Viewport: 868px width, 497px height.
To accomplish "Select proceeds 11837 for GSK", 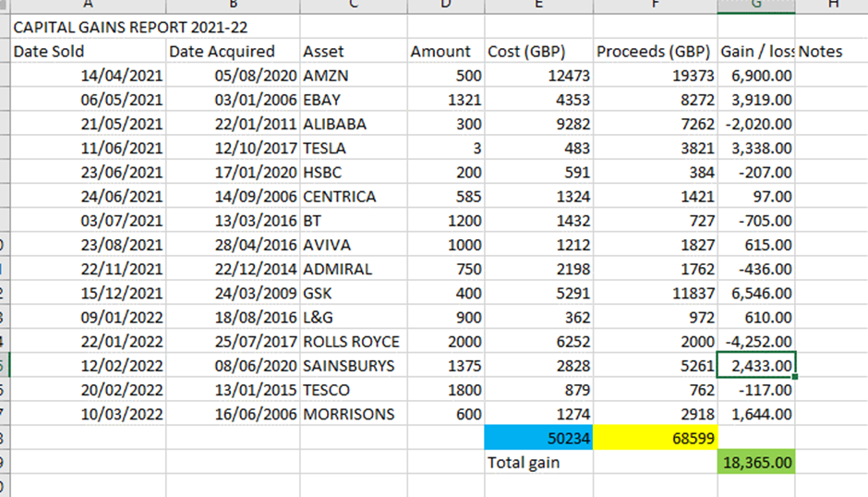I will 656,293.
